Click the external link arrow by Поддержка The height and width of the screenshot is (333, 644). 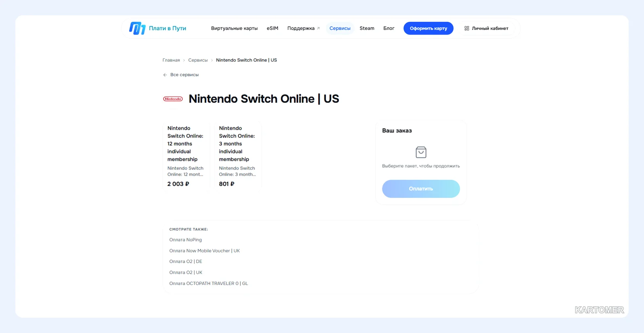(x=318, y=28)
